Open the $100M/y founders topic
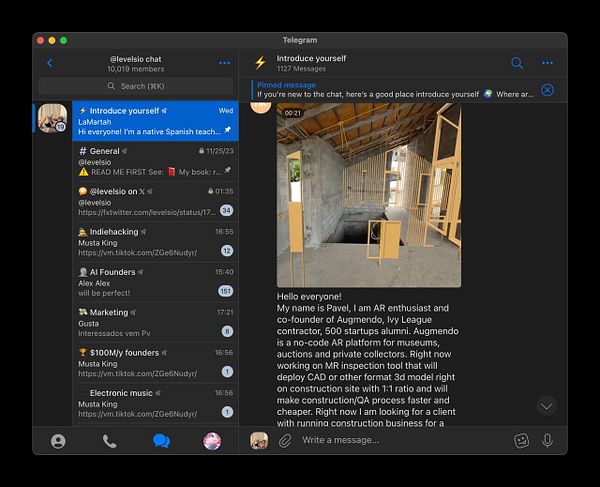Screen dimensions: 600x487 (155, 363)
